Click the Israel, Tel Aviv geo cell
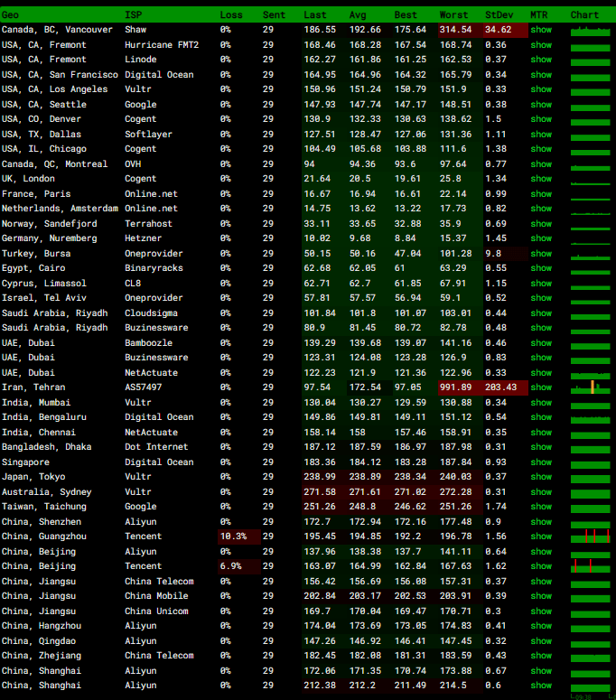616x700 pixels. (43, 298)
